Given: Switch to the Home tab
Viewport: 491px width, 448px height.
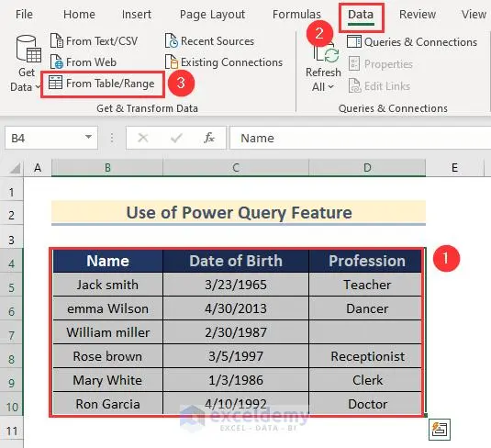Looking at the screenshot, I should point(79,14).
